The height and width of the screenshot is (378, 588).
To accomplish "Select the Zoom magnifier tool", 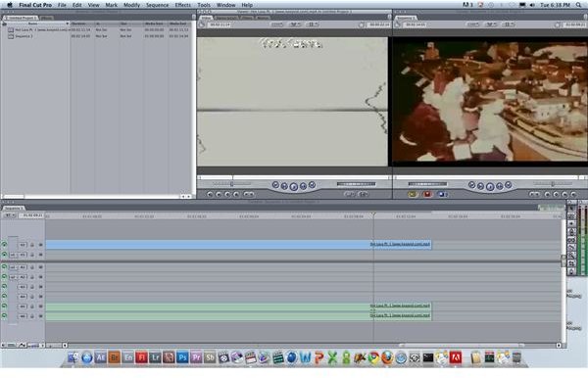I will click(571, 256).
